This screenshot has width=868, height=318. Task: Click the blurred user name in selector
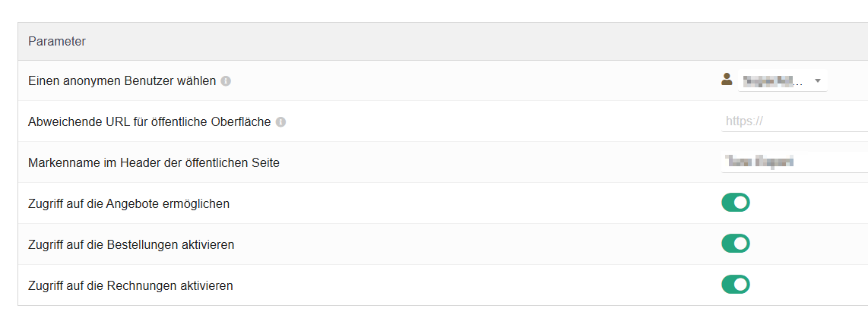771,80
